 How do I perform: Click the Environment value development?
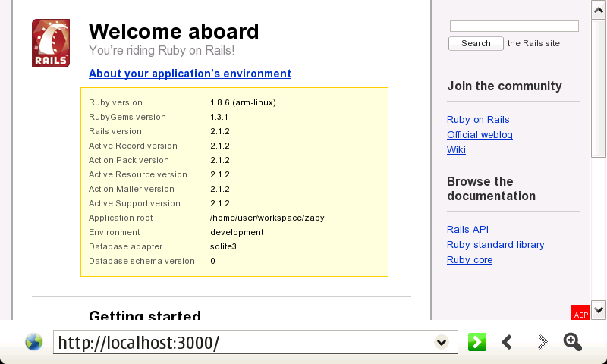click(x=237, y=232)
